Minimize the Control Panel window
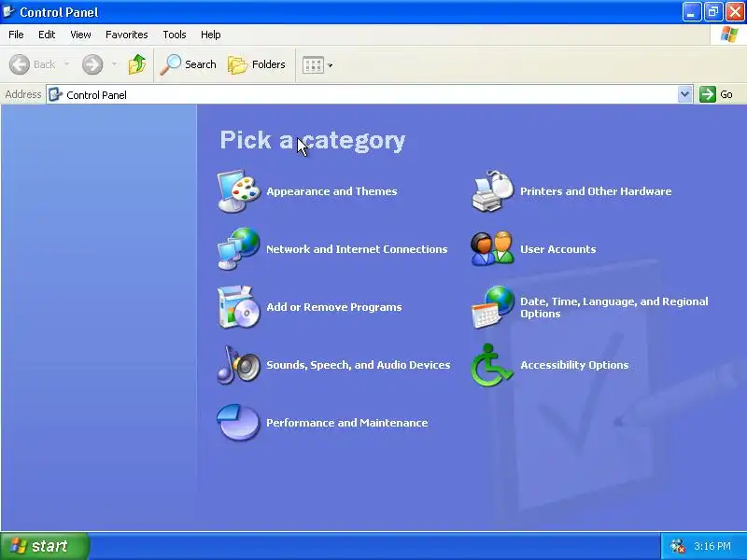This screenshot has height=560, width=747. (x=692, y=12)
